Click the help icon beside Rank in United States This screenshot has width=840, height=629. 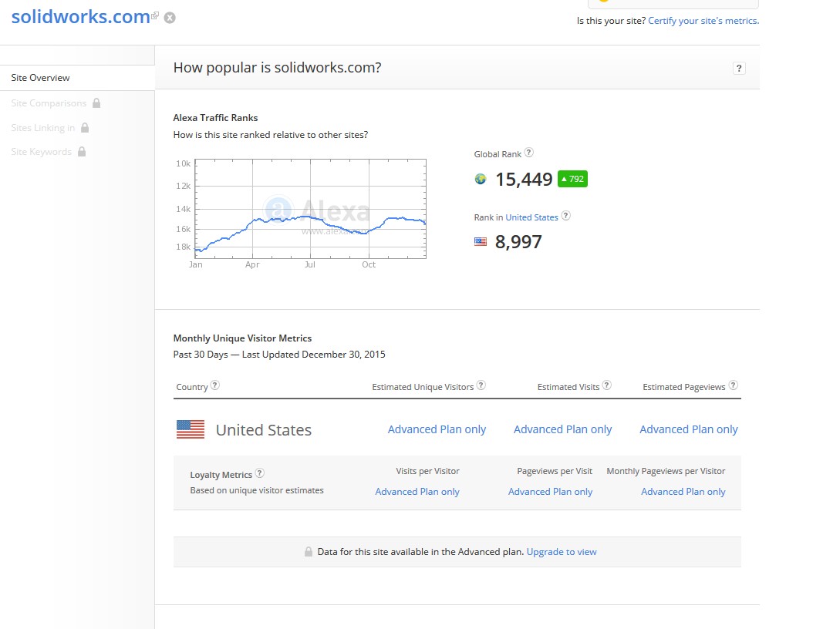click(565, 217)
